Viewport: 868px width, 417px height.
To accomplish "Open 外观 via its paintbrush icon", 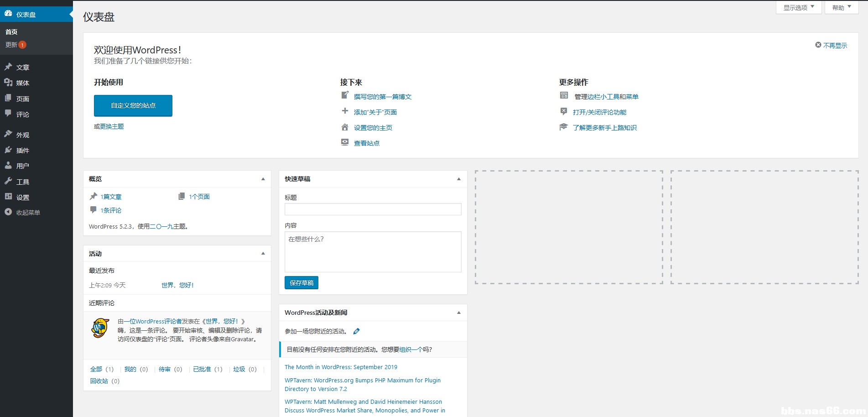I will coord(8,135).
